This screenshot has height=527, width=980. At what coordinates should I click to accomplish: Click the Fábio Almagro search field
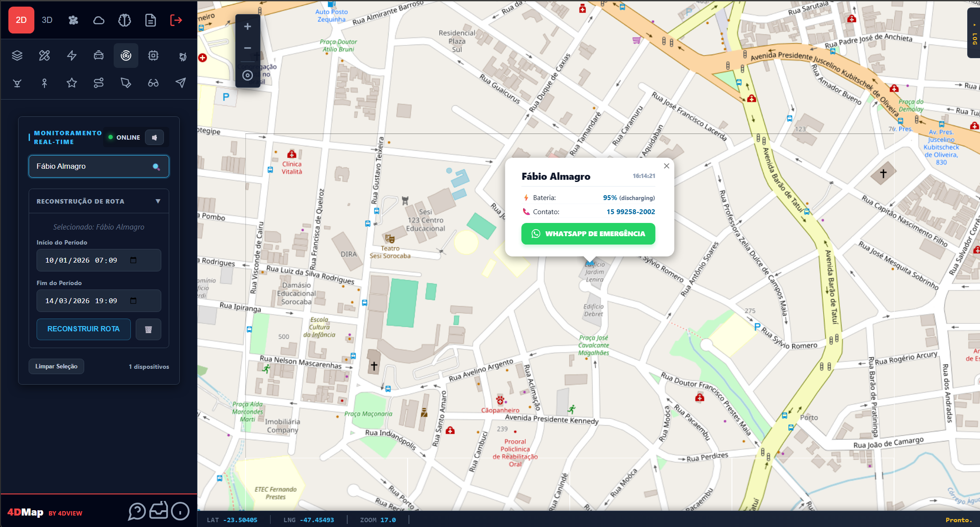(x=99, y=167)
